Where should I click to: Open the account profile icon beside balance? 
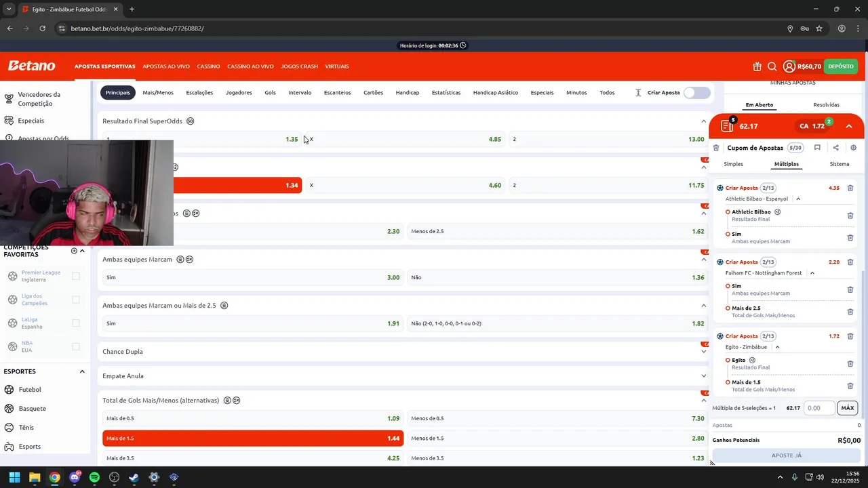pyautogui.click(x=789, y=66)
